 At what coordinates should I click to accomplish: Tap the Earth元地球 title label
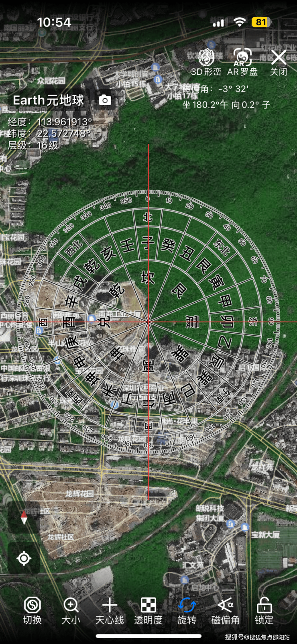pos(49,100)
